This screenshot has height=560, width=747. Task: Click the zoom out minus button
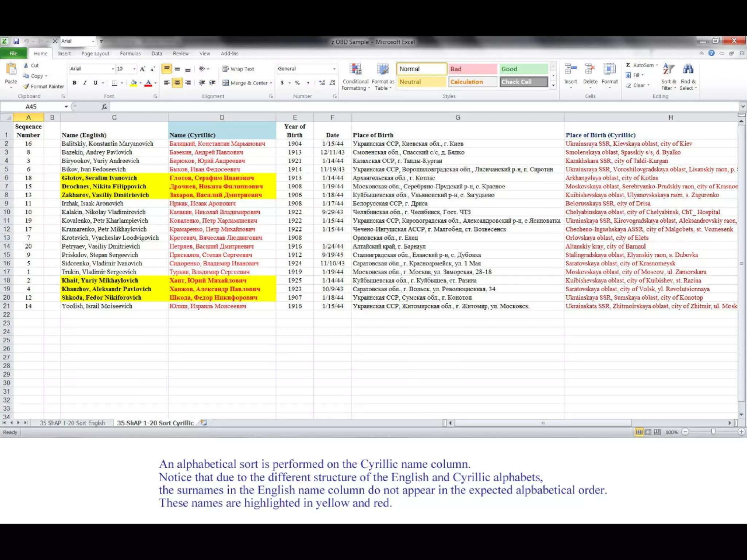click(685, 432)
